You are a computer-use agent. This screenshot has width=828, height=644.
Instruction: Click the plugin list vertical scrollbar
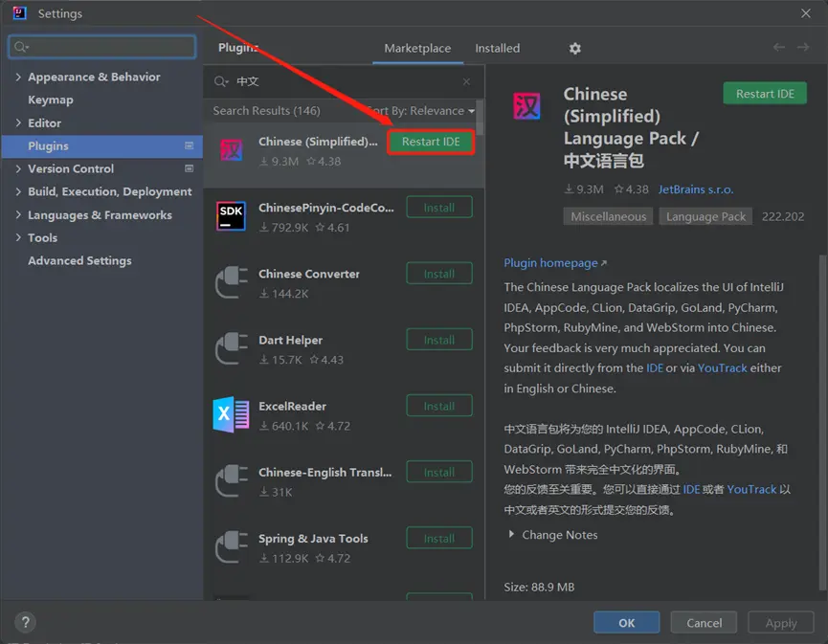480,117
